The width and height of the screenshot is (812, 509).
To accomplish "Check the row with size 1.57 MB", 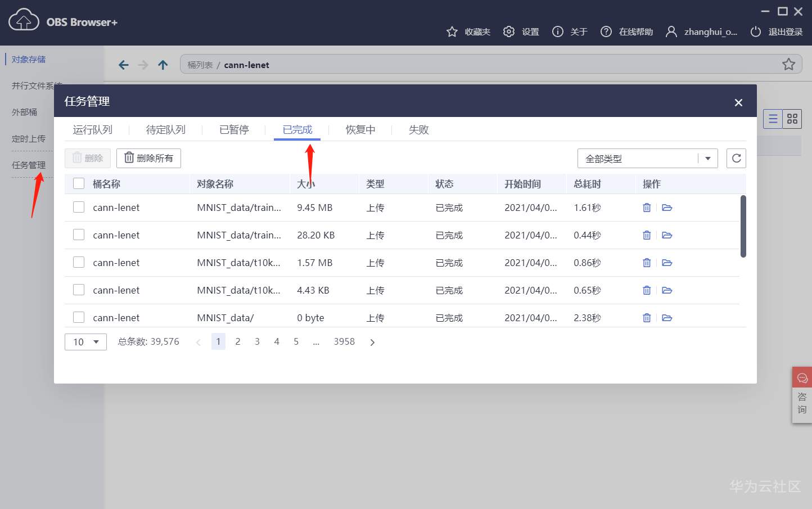I will pyautogui.click(x=79, y=262).
